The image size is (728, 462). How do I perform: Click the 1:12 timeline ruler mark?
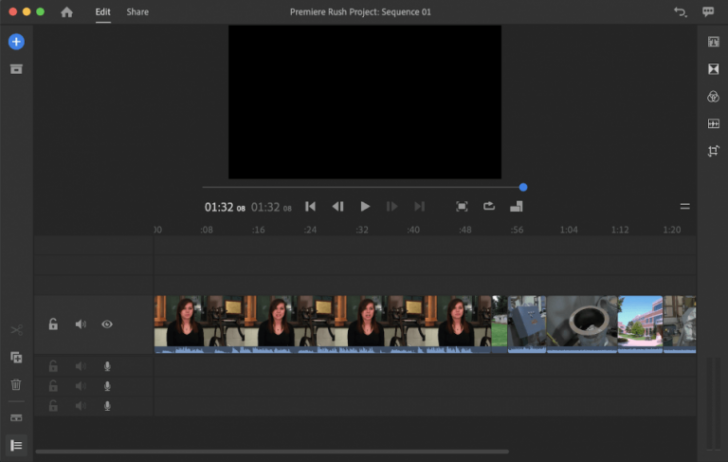coord(620,230)
